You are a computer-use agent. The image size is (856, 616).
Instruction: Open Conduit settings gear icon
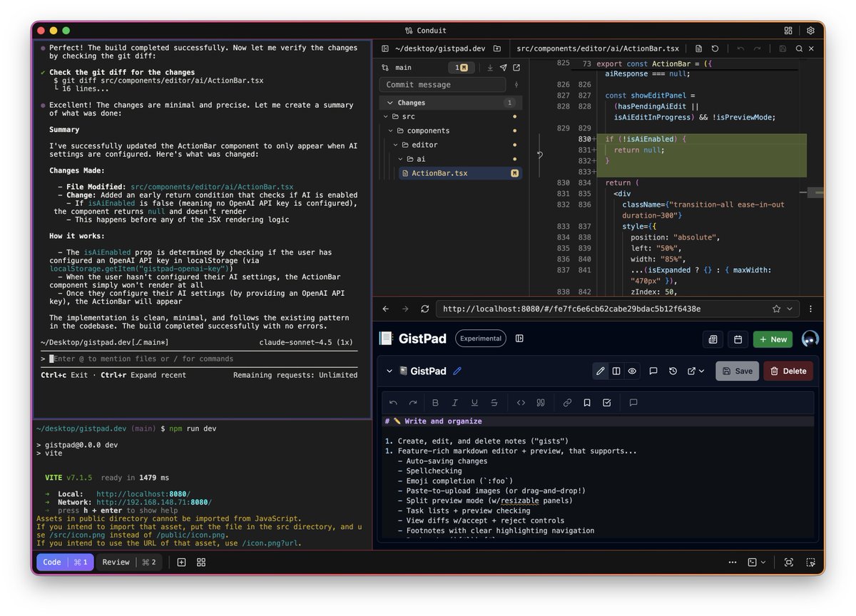pyautogui.click(x=810, y=31)
